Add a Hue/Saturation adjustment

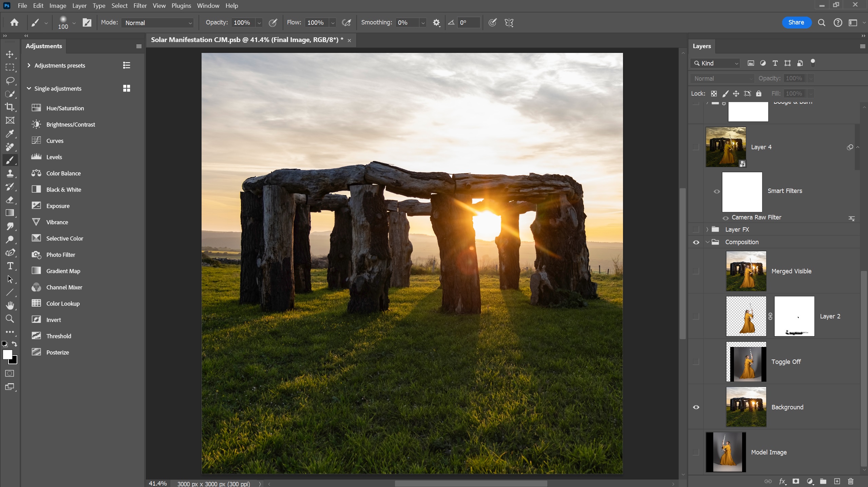coord(65,108)
